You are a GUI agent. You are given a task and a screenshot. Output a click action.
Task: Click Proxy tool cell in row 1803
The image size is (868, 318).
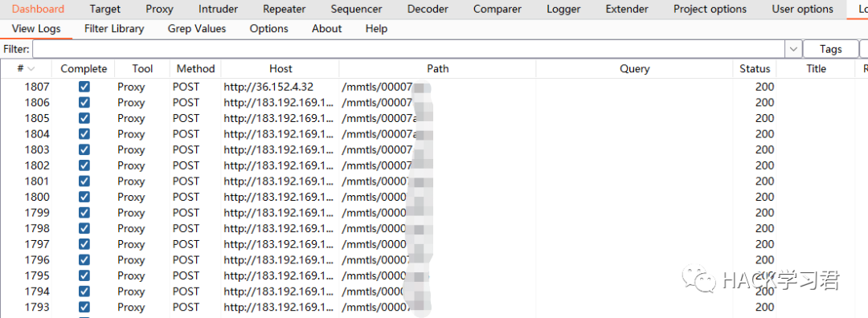click(x=131, y=150)
